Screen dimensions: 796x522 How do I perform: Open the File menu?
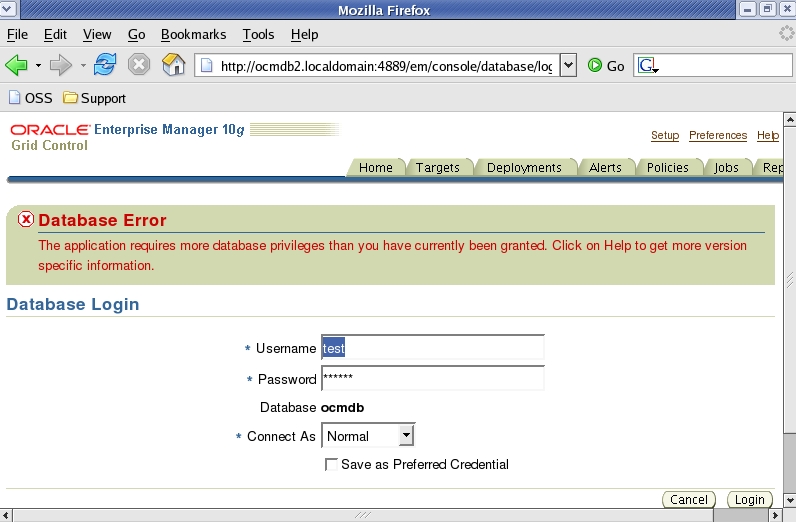[x=17, y=35]
